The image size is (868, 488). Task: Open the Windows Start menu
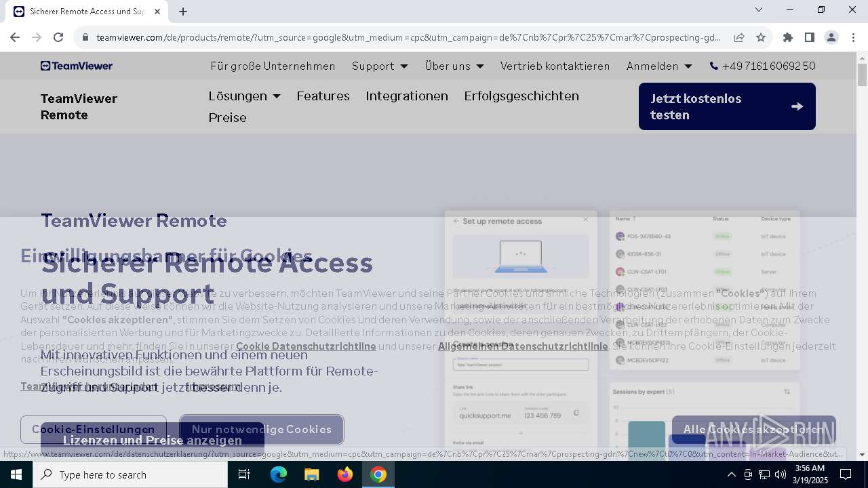(16, 474)
